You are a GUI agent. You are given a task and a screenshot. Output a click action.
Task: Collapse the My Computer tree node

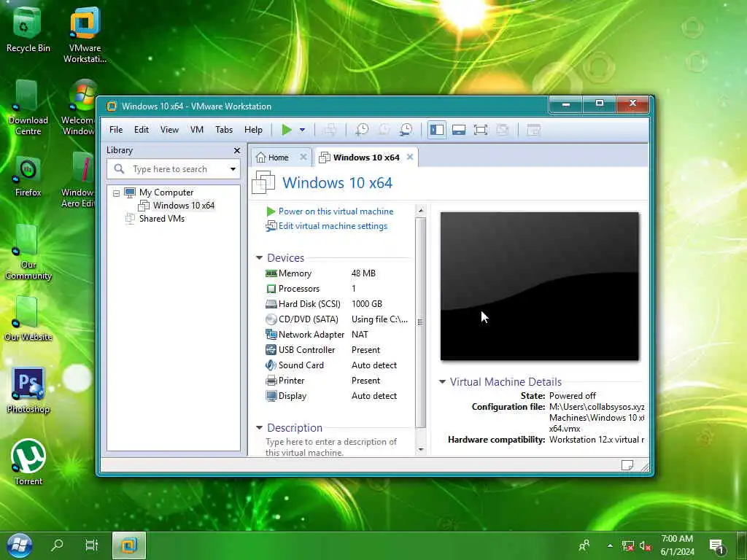[x=116, y=193]
